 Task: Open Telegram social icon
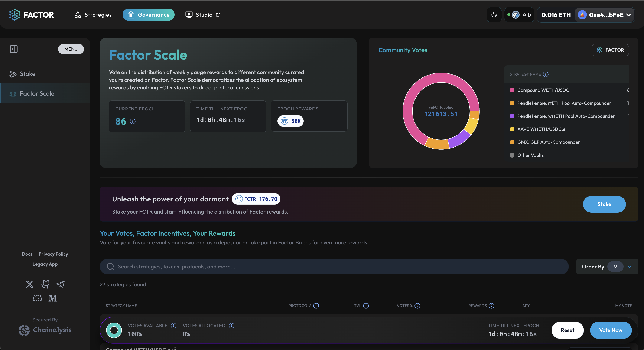point(61,284)
